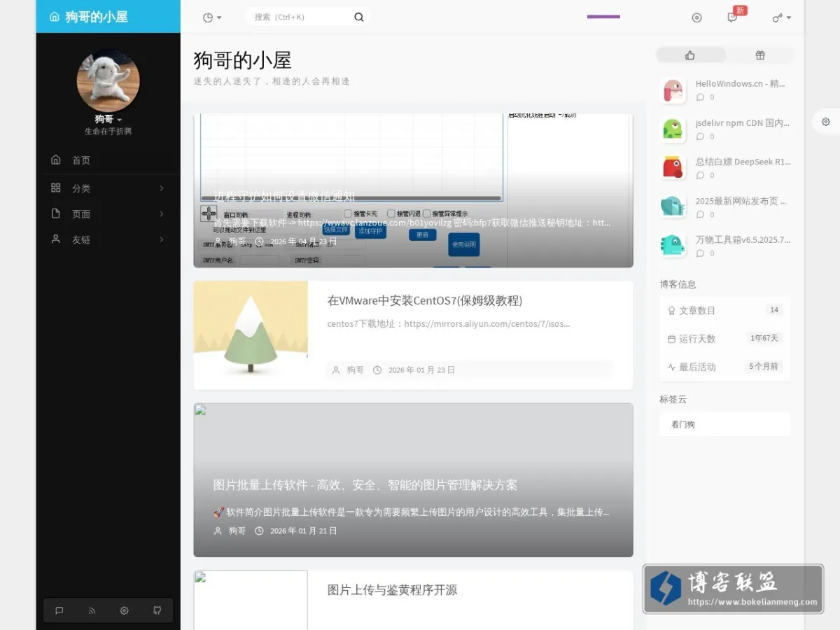
Task: Click the 分类 grid icon
Action: coord(56,188)
